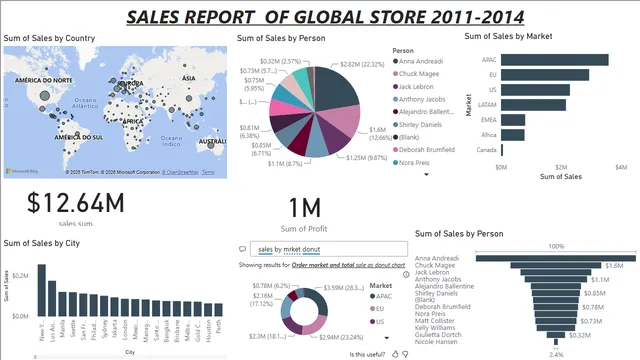This screenshot has height=360, width=640.
Task: Select the Los Angeles bar in City chart
Action: click(x=52, y=298)
